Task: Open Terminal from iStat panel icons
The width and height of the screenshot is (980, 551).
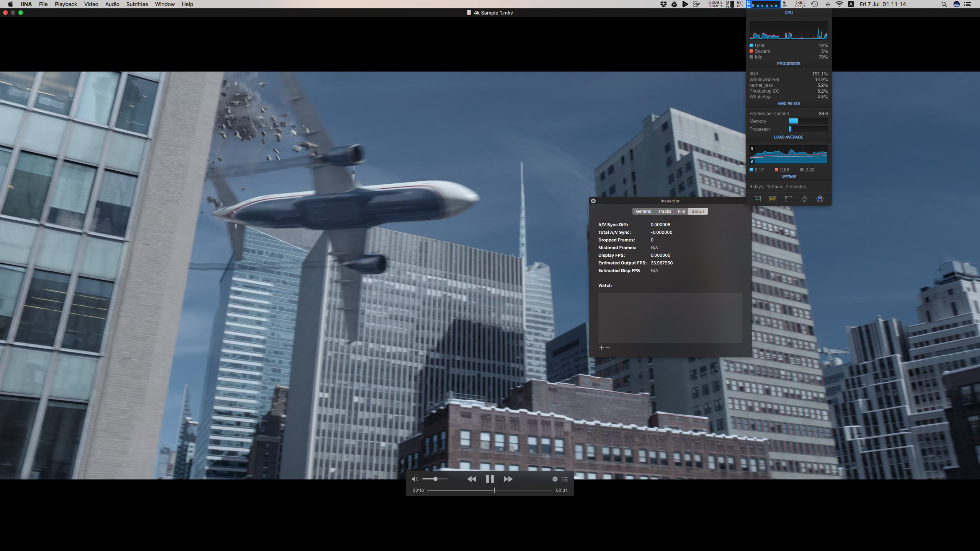Action: pyautogui.click(x=789, y=199)
